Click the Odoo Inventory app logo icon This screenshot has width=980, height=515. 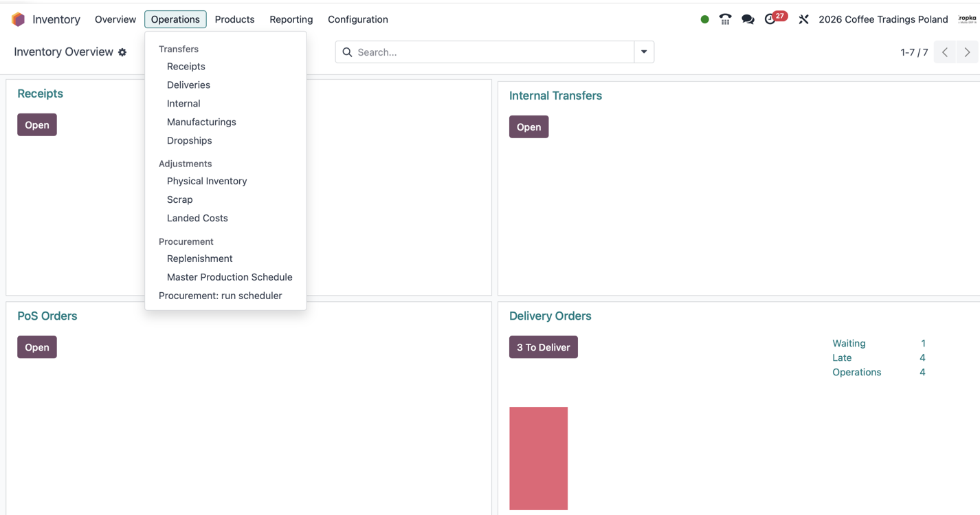pos(19,19)
